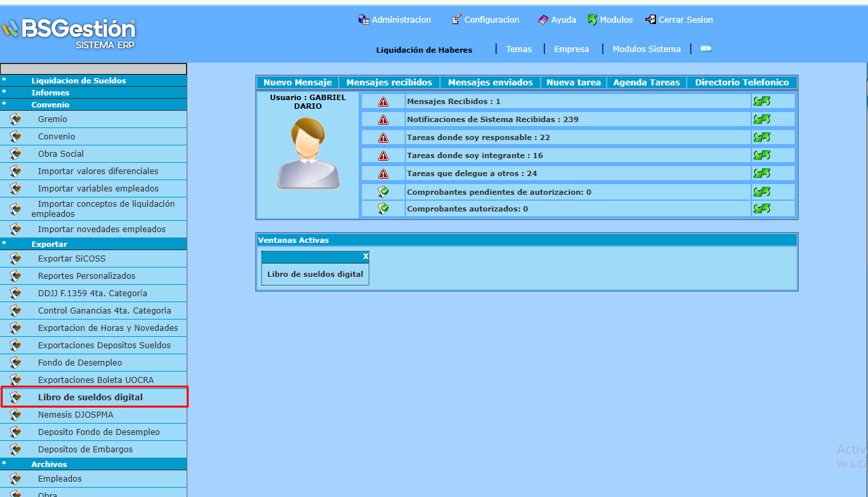Click the icon next to Empleados
This screenshot has width=868, height=497.
tap(15, 479)
